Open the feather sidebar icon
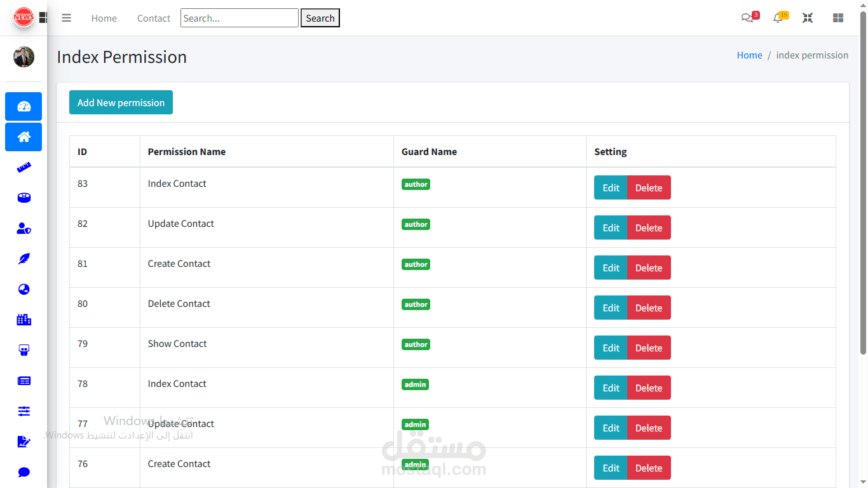Viewport: 868px width, 488px height. [24, 259]
